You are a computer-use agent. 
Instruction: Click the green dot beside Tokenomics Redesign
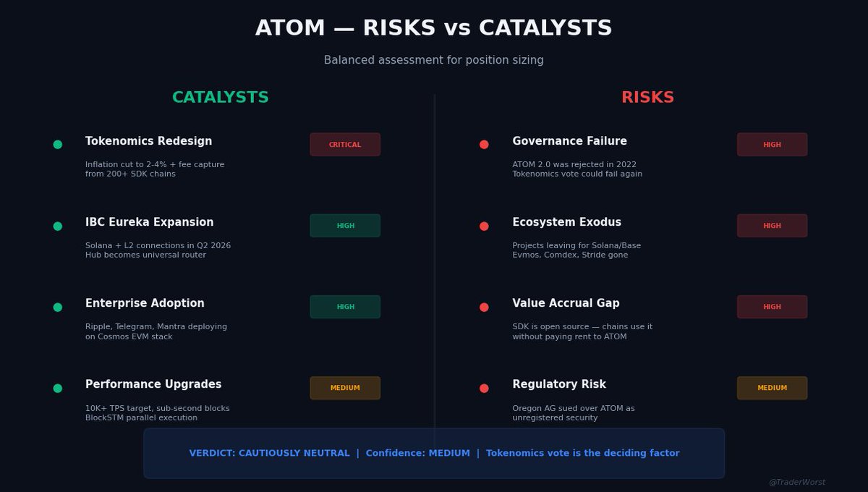[x=57, y=145]
